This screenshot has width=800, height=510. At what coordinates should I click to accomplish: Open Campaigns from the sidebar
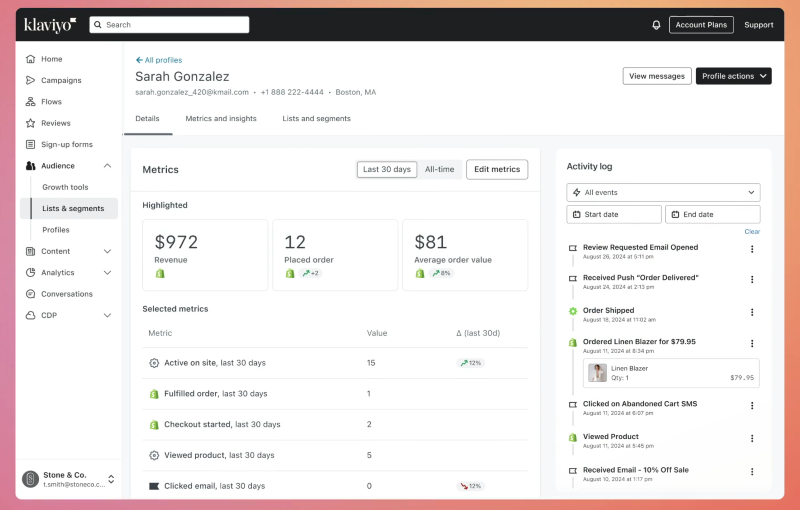click(x=61, y=80)
